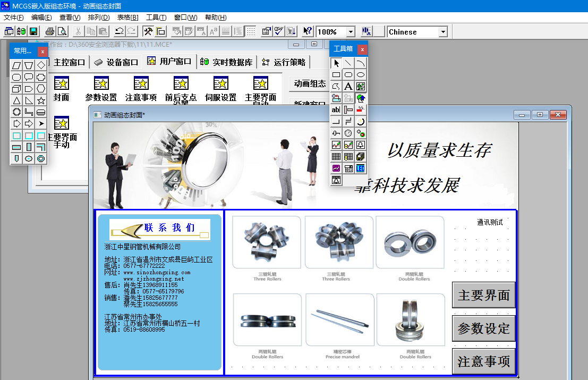The image size is (588, 380).
Task: Click the save floppy disk toolbar icon
Action: [33, 31]
